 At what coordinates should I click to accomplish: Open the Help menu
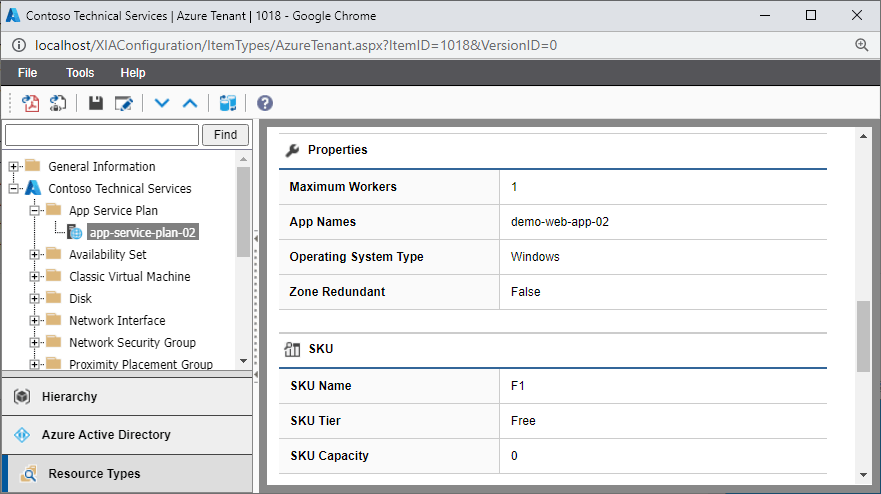tap(133, 72)
